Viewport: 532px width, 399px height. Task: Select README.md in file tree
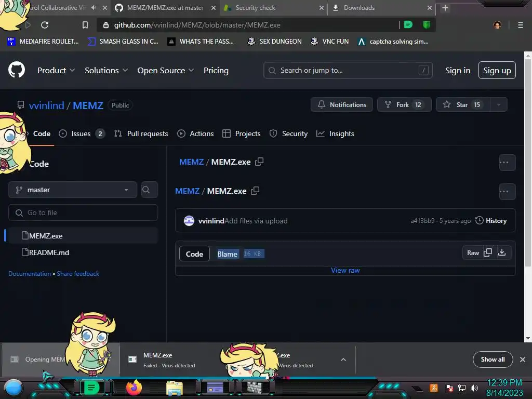coord(83,252)
